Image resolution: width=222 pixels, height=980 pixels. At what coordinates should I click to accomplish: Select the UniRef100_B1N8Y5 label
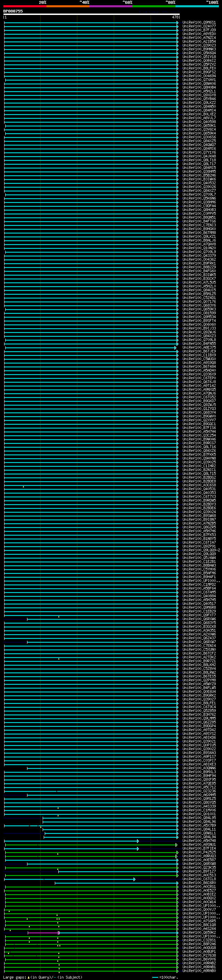[x=199, y=539]
